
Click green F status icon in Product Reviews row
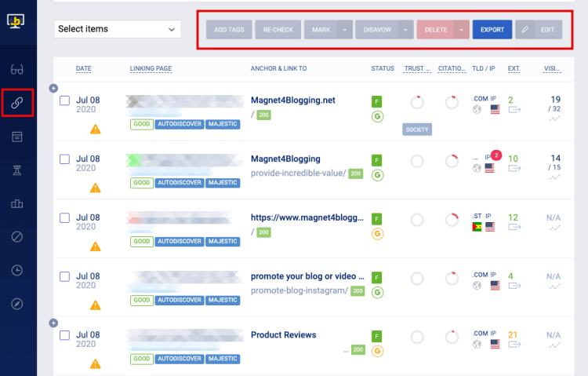[x=376, y=336]
